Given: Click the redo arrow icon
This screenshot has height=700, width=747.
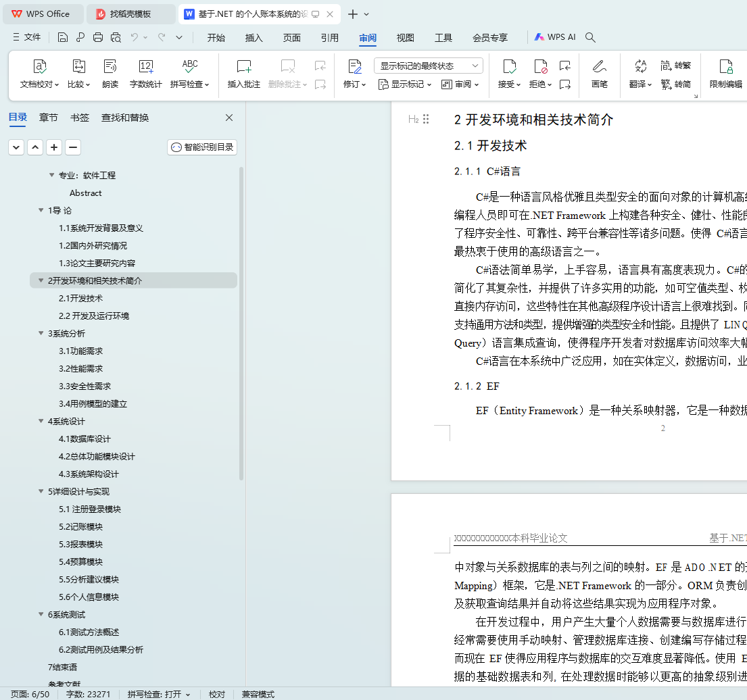Looking at the screenshot, I should click(162, 37).
